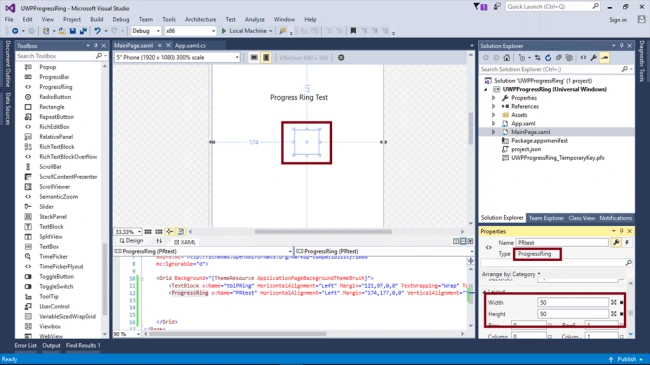Open the Architecture menu
The image size is (650, 365).
click(x=200, y=19)
